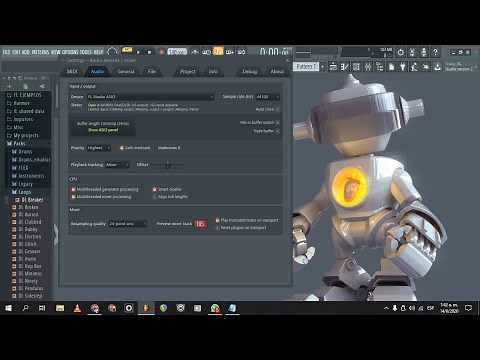Open the project picker page icon
This screenshot has height=360, width=480.
(391, 67)
